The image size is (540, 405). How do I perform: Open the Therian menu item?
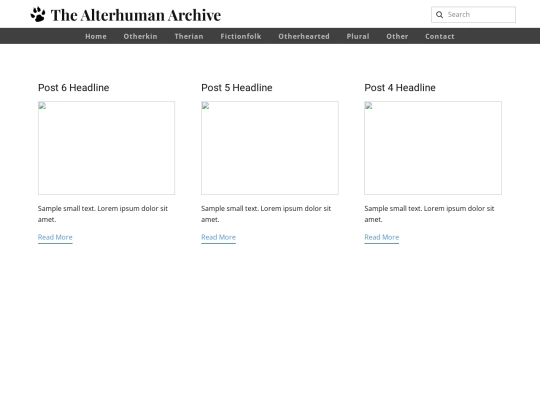point(189,36)
